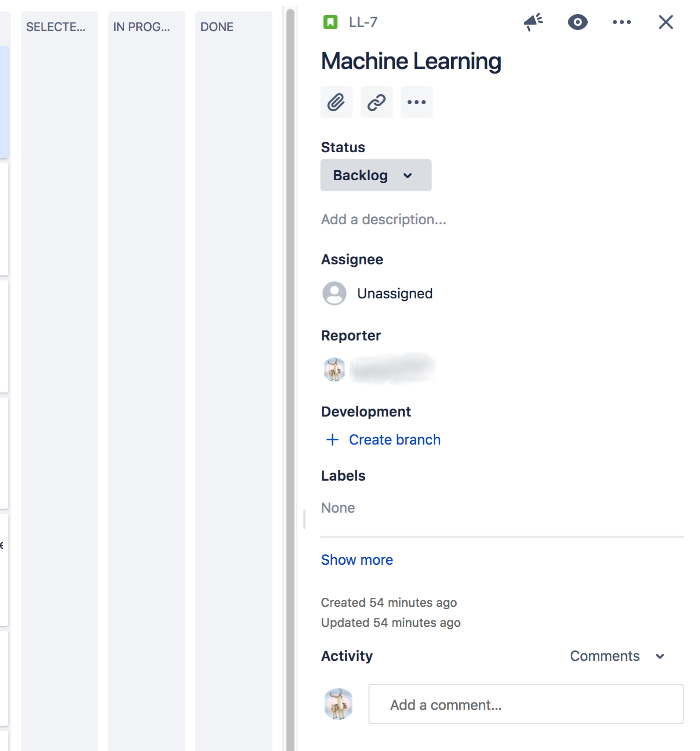The height and width of the screenshot is (751, 700).
Task: Click the green story issue type icon
Action: (x=330, y=22)
